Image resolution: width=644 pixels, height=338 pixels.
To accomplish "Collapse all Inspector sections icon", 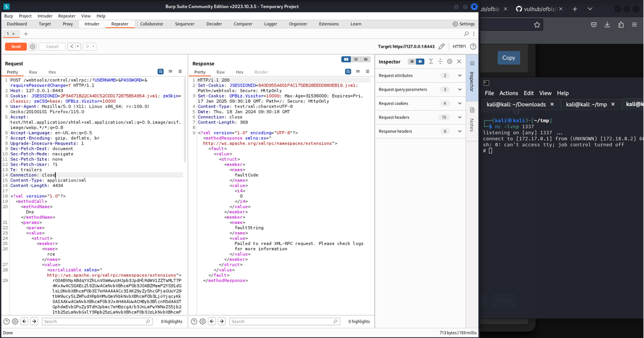I will (440, 62).
